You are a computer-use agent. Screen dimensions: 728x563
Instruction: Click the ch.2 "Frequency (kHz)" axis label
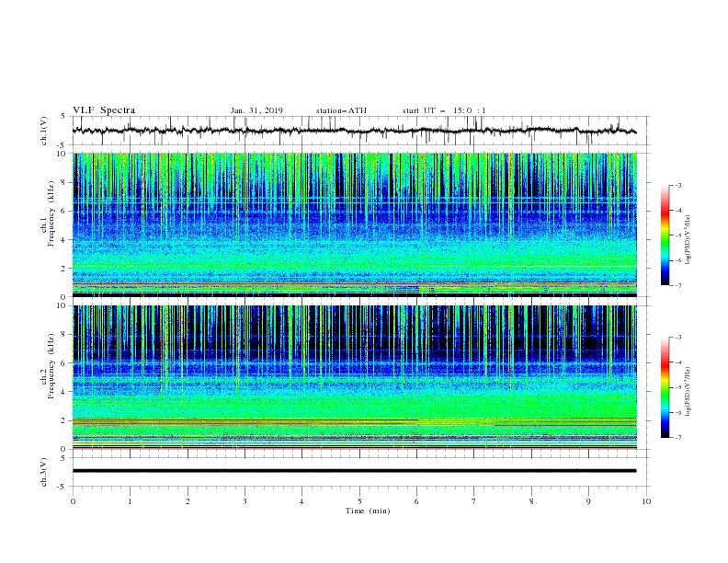tap(51, 366)
